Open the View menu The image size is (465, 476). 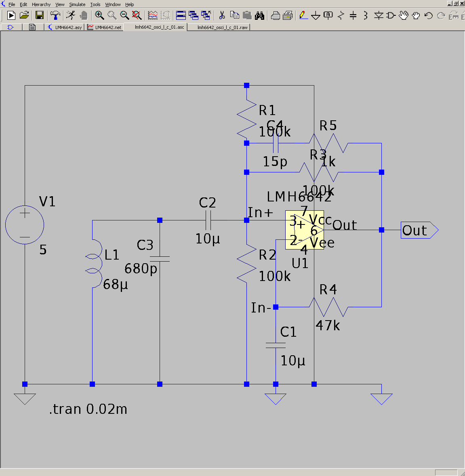point(60,4)
